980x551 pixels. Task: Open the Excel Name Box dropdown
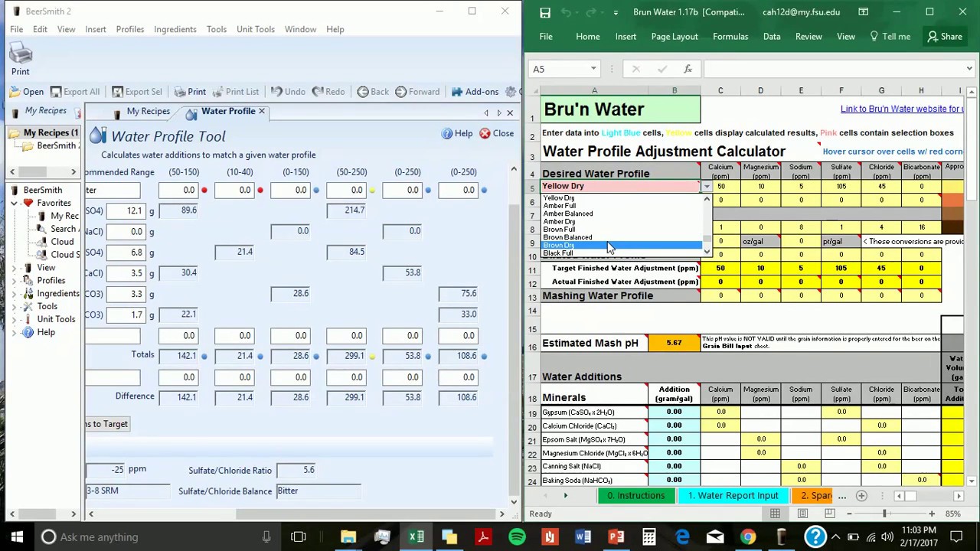(x=593, y=70)
